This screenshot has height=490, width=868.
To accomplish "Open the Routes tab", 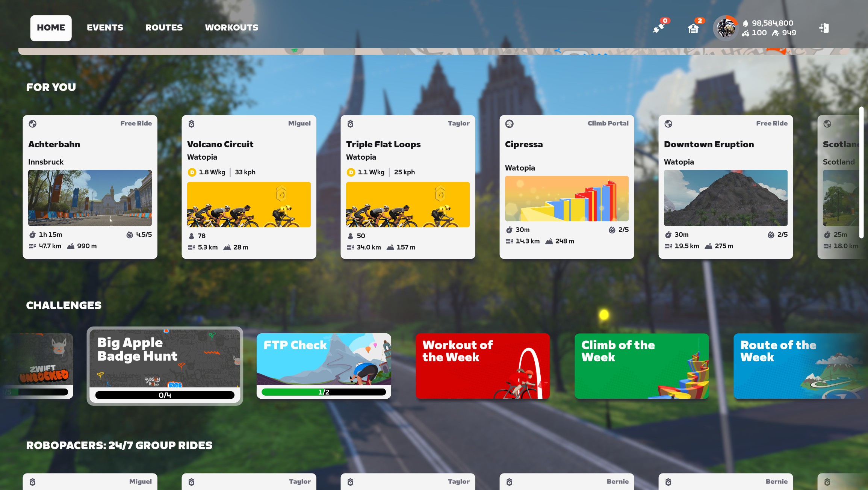I will (164, 28).
